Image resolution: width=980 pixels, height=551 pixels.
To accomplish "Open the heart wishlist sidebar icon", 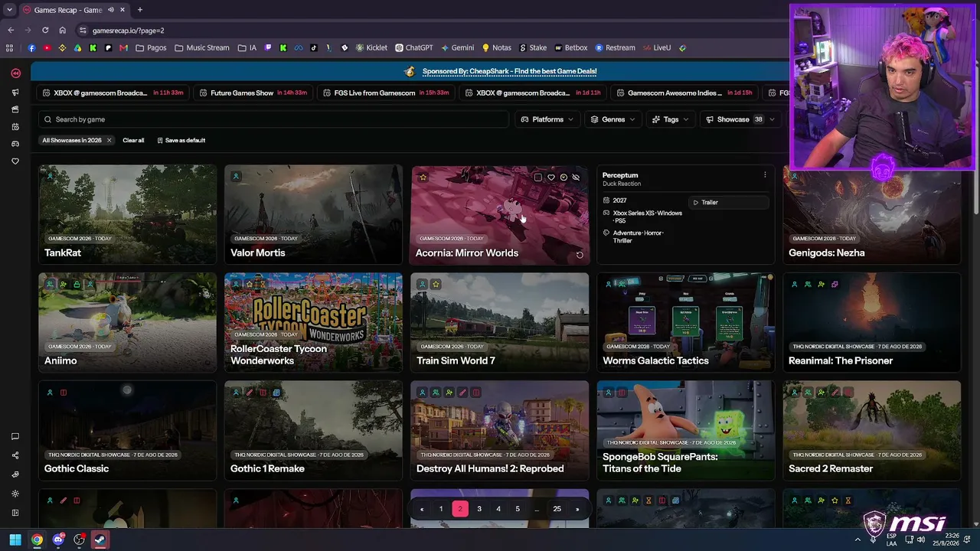I will point(15,161).
